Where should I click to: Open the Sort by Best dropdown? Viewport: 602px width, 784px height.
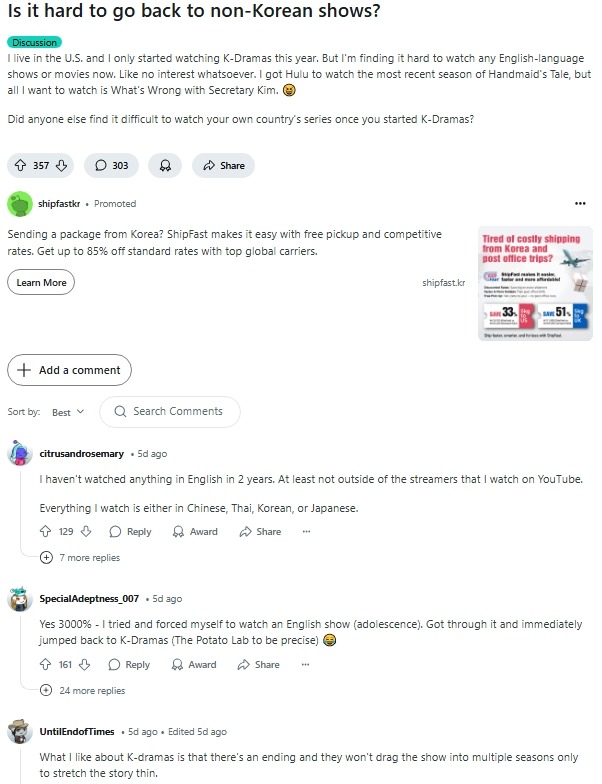(68, 412)
